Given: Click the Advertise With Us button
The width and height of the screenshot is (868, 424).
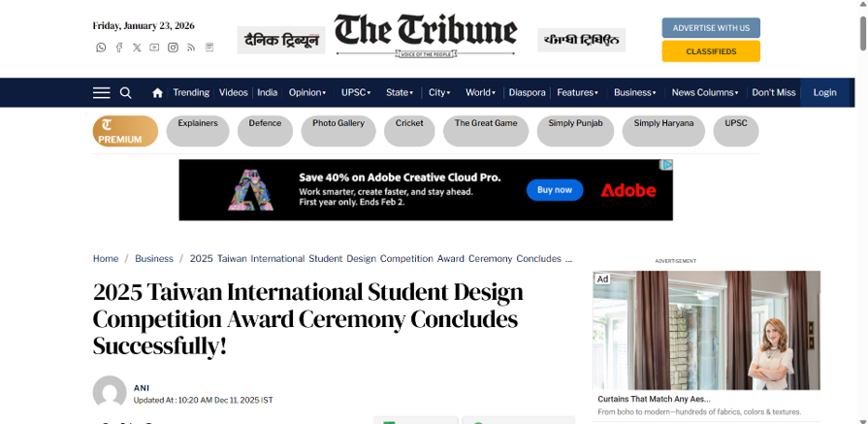Looking at the screenshot, I should click(x=711, y=28).
